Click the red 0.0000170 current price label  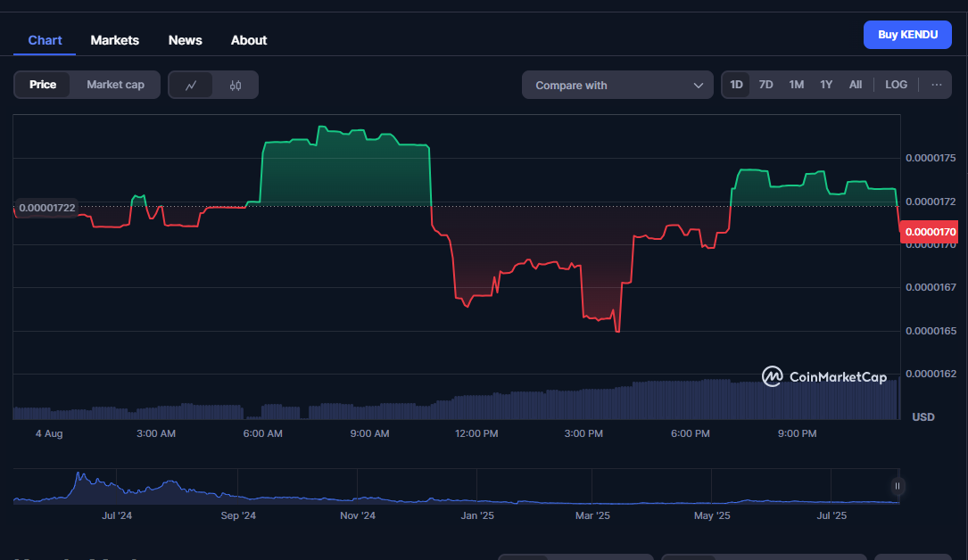(x=930, y=232)
